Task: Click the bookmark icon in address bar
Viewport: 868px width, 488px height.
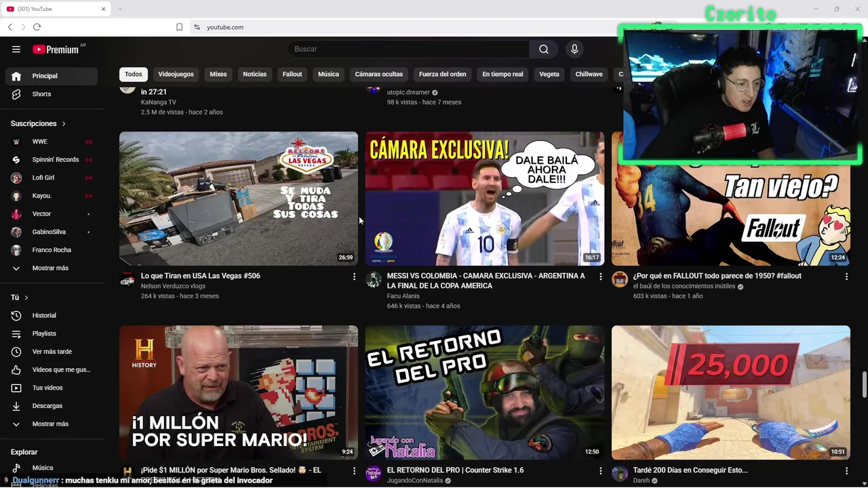Action: pos(179,27)
